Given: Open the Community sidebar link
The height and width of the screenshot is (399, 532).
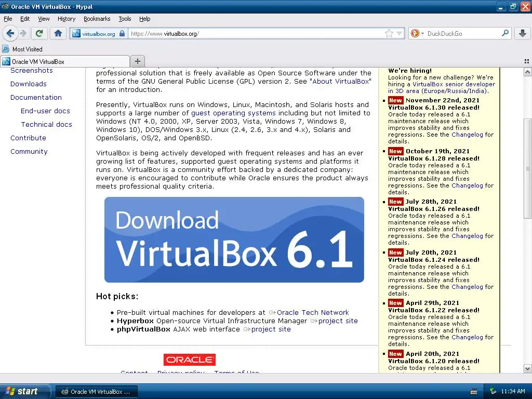Looking at the screenshot, I should pyautogui.click(x=29, y=152).
